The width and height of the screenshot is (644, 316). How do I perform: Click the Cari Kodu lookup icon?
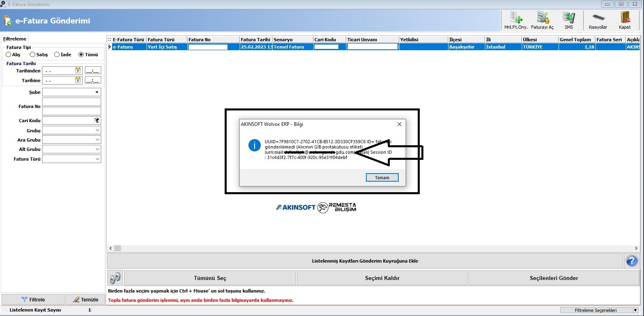[x=97, y=120]
